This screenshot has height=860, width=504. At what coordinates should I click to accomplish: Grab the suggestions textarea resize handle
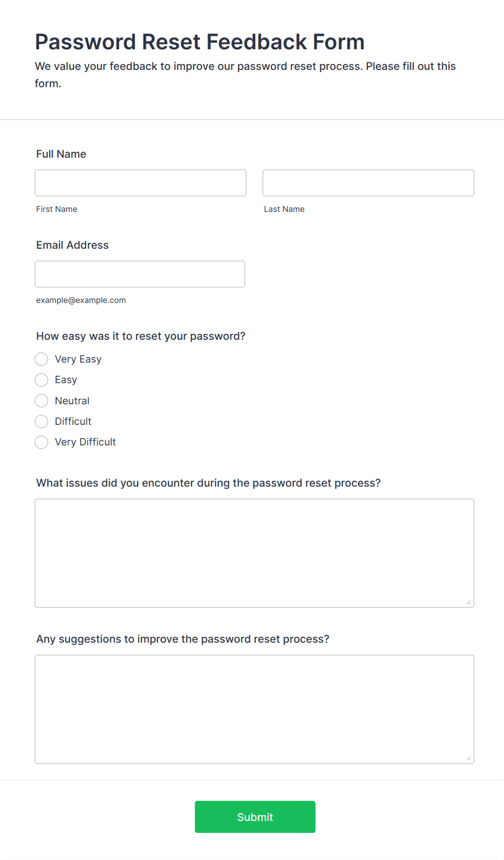tap(469, 758)
